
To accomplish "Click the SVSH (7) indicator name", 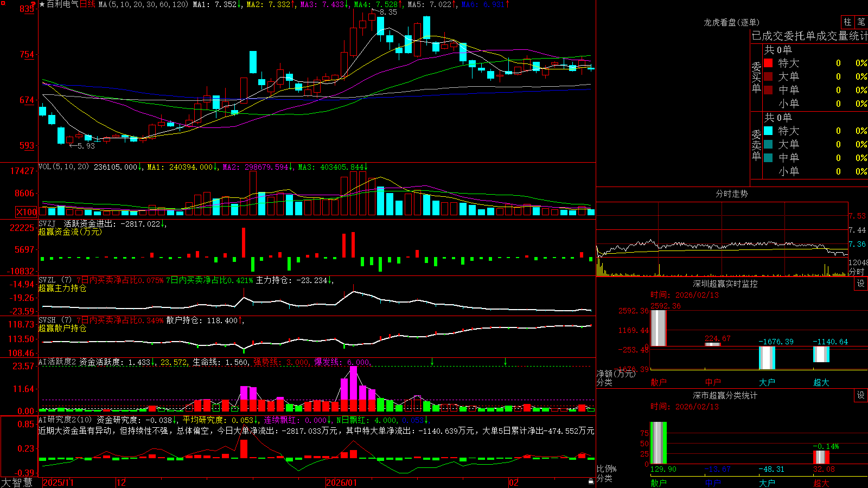I will pos(55,320).
